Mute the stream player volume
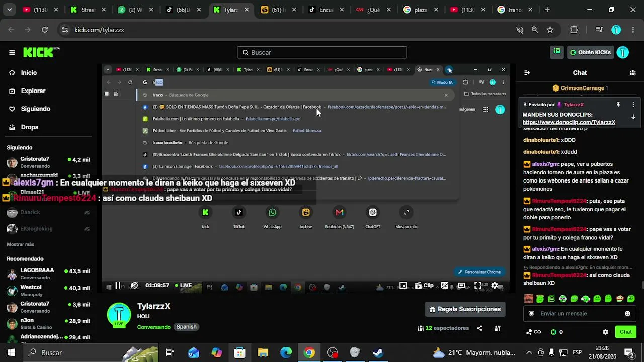This screenshot has width=644, height=362. [x=134, y=286]
